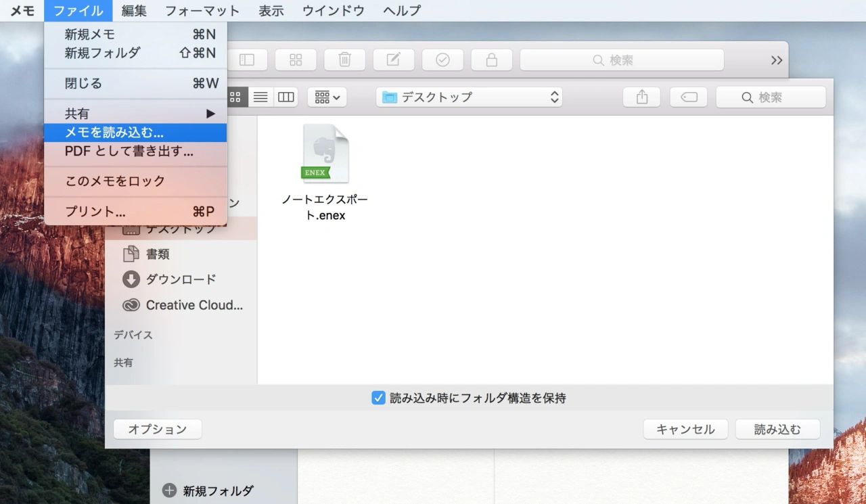
Task: Open the item arrangement dropdown
Action: pos(327,97)
